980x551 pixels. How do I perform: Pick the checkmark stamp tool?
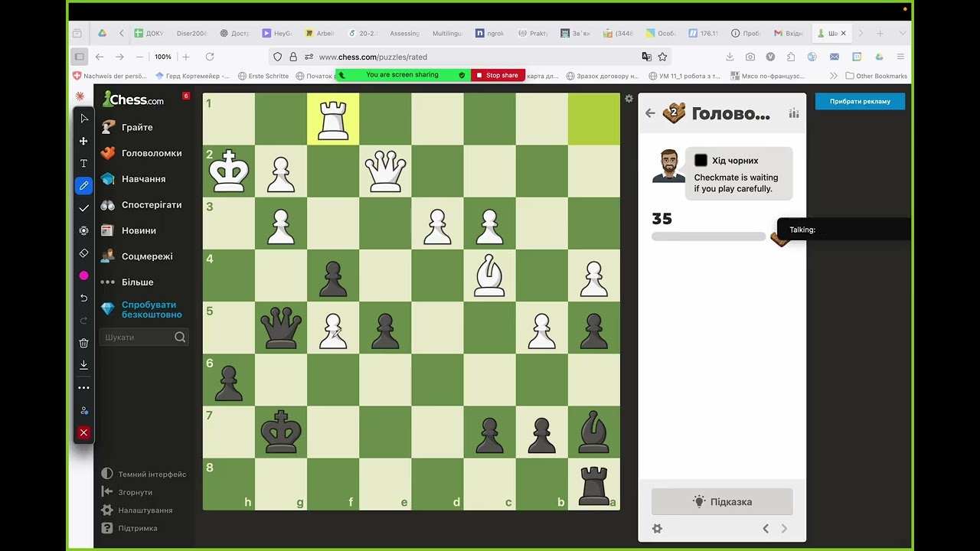pos(84,208)
